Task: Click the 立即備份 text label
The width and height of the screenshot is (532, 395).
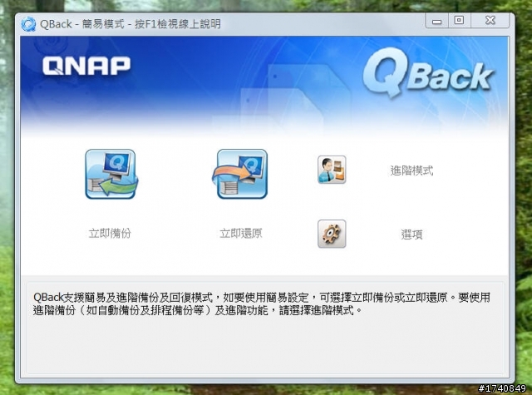Action: (x=110, y=234)
